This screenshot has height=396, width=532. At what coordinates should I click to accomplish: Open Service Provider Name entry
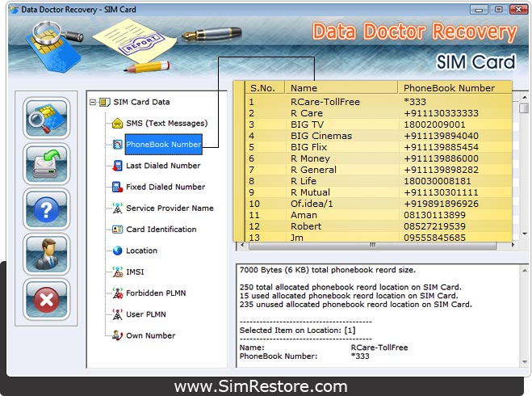click(x=170, y=209)
